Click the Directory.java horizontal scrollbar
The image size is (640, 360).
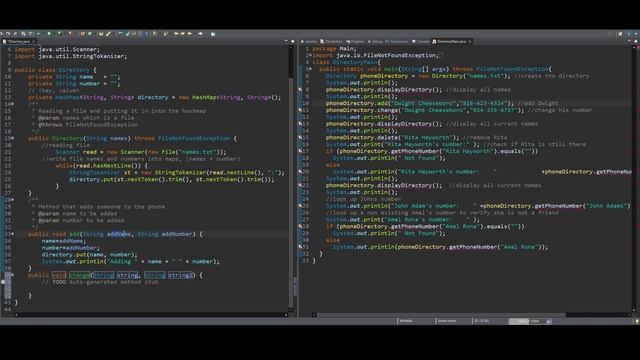(151, 315)
